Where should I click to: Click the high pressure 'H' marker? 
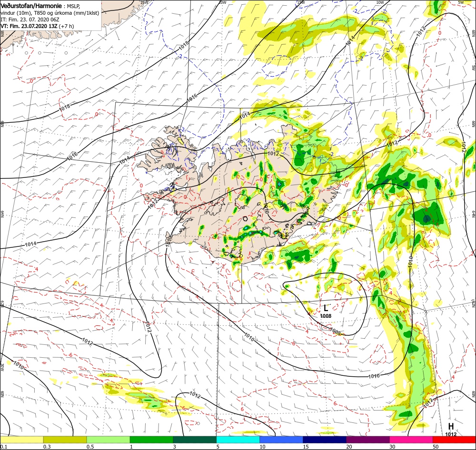[451, 427]
